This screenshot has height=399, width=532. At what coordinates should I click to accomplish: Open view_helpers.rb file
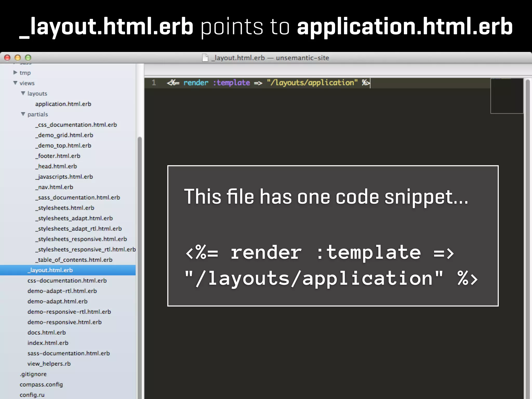(49, 364)
